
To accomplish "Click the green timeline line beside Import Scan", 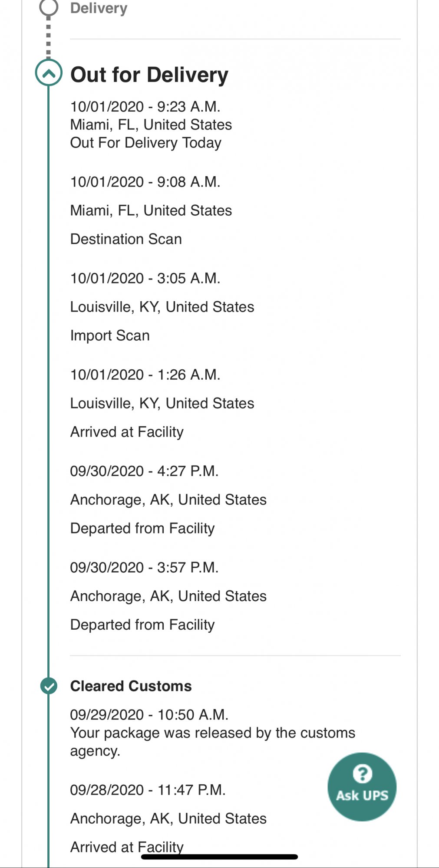I will (x=49, y=335).
